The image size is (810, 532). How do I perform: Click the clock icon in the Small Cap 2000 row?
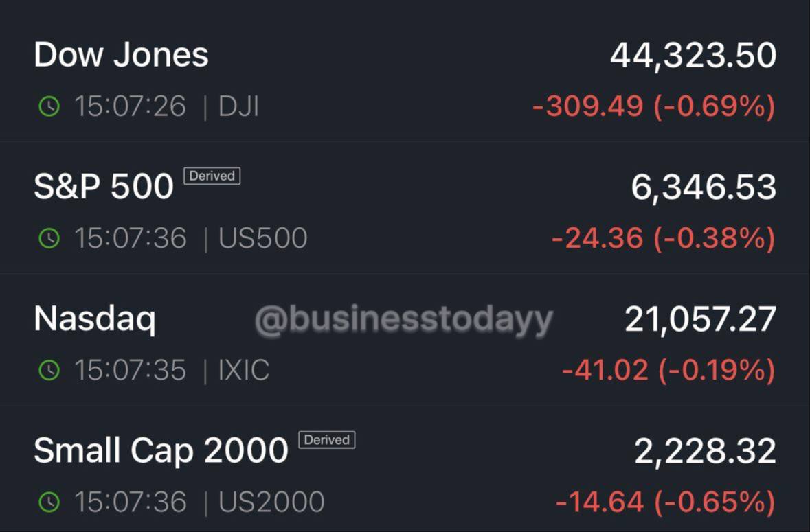(49, 502)
